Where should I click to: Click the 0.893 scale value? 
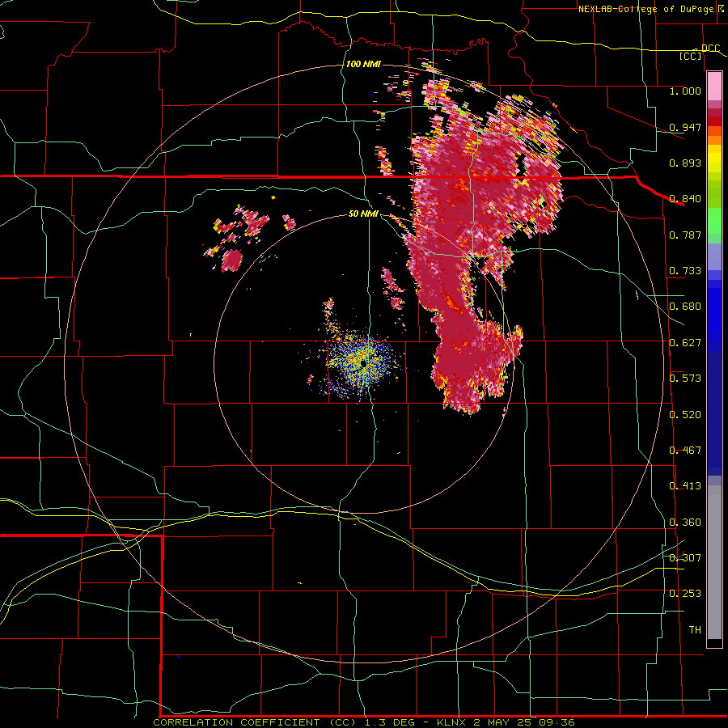coord(685,163)
